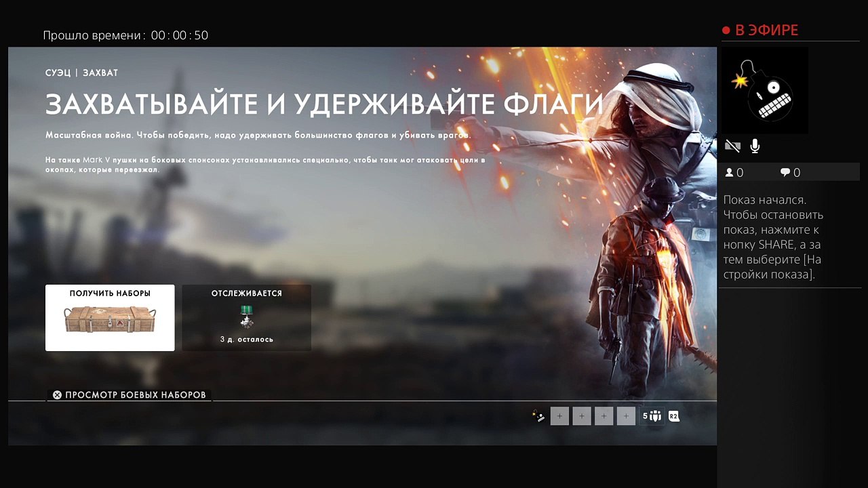Click the small icon left of the empty plus slots
The image size is (868, 488).
(x=538, y=416)
